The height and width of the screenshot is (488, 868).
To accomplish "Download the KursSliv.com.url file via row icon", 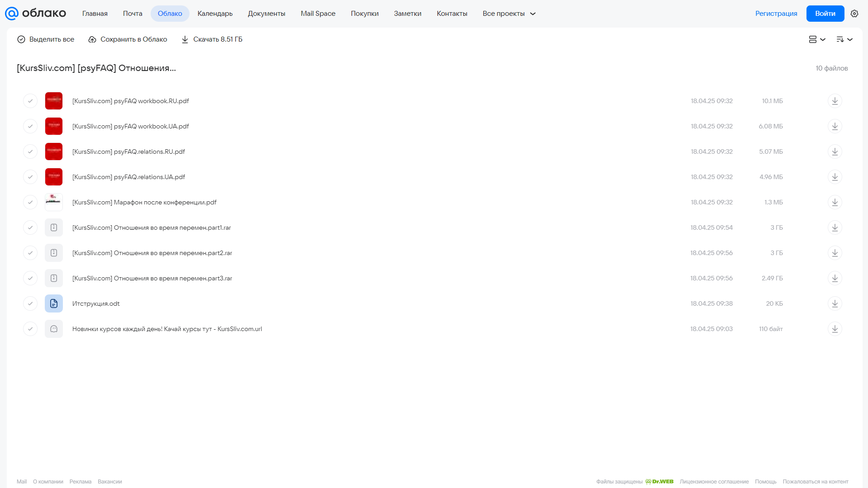I will click(835, 329).
